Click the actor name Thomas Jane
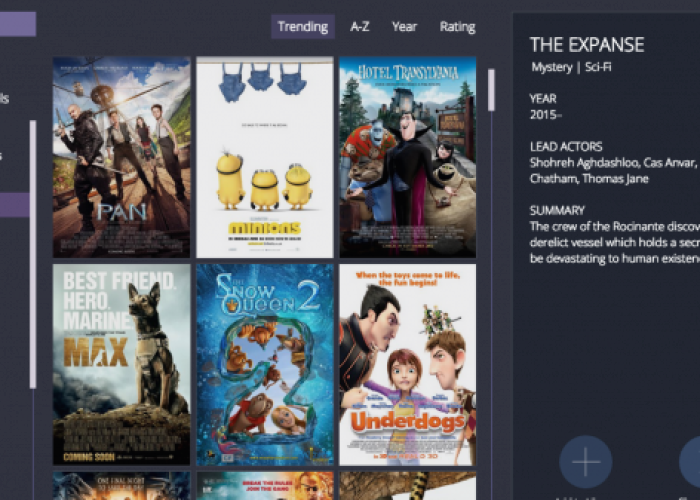The image size is (700, 500). (x=615, y=179)
